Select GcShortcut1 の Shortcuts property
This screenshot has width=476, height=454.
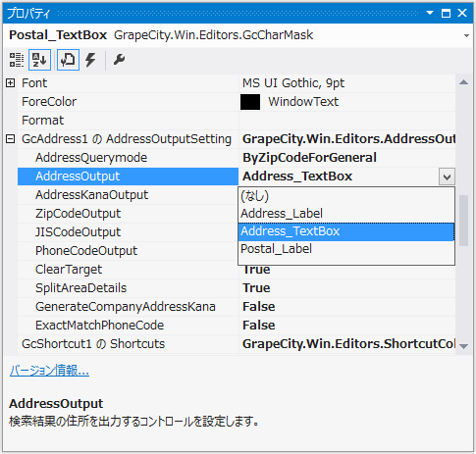[128, 344]
